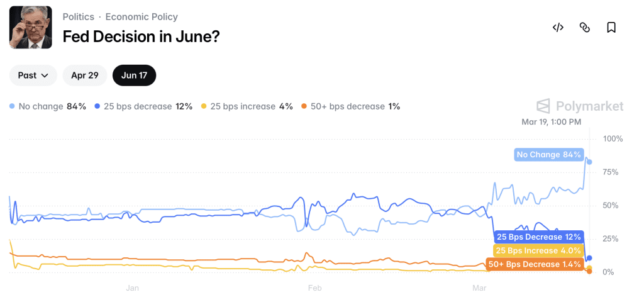Click the Feb marker on the time axis
Viewport: 644px width, 302px height.
click(x=314, y=289)
